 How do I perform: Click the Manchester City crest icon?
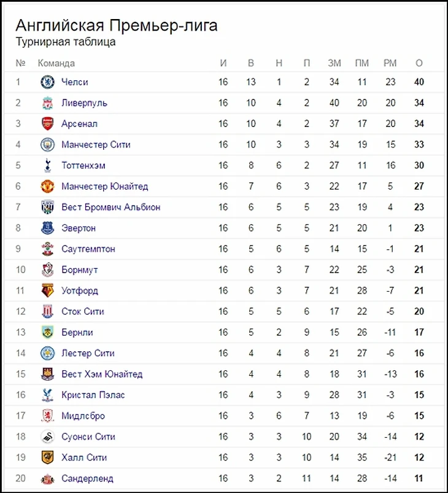[x=47, y=144]
